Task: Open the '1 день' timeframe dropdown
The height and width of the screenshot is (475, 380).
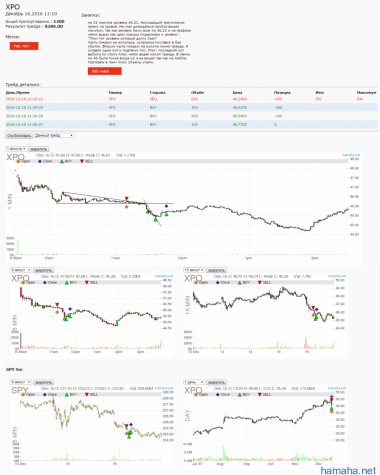Action: (x=194, y=382)
